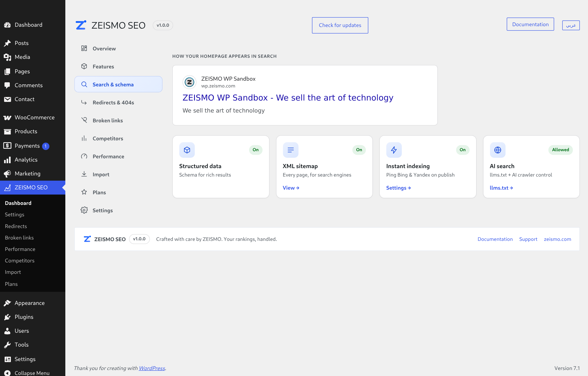
Task: Visit the zeismo.com footer link
Action: point(558,239)
